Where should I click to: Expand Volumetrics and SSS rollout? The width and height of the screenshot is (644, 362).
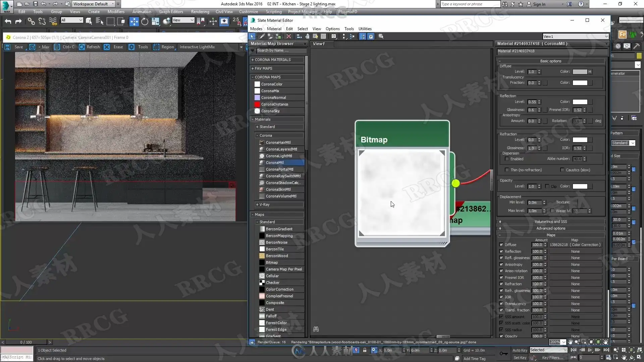pyautogui.click(x=550, y=222)
